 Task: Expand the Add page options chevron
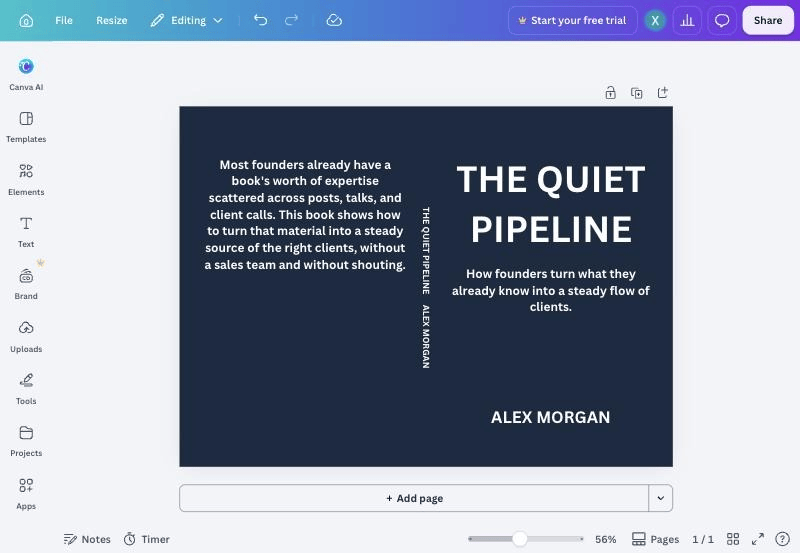(x=661, y=498)
